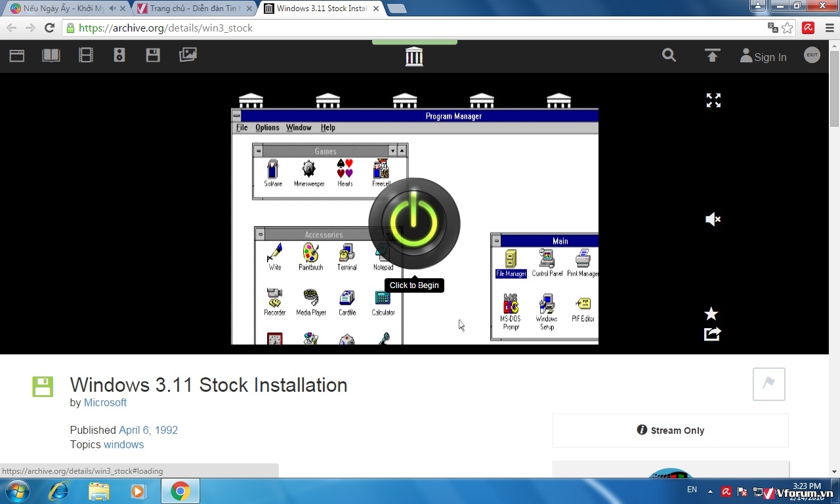Open Chrome's three-line menu
The height and width of the screenshot is (504, 840).
pyautogui.click(x=829, y=28)
